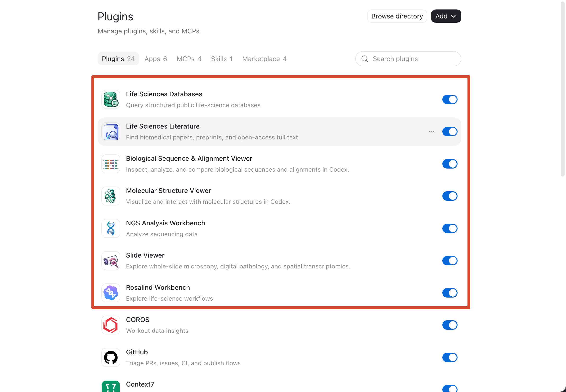Toggle off the GitHub plugin

450,357
